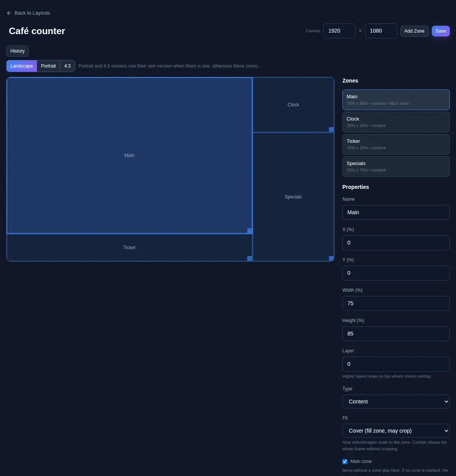
Task: Click the X (%) input field
Action: click(396, 243)
